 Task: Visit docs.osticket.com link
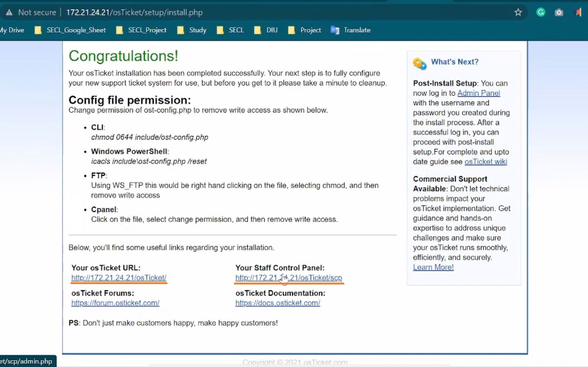[278, 303]
